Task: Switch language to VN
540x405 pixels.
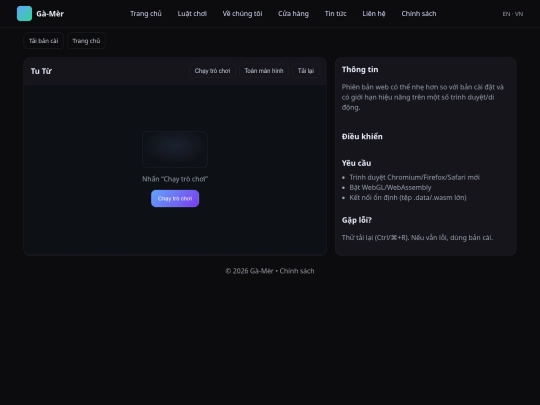Action: click(519, 14)
